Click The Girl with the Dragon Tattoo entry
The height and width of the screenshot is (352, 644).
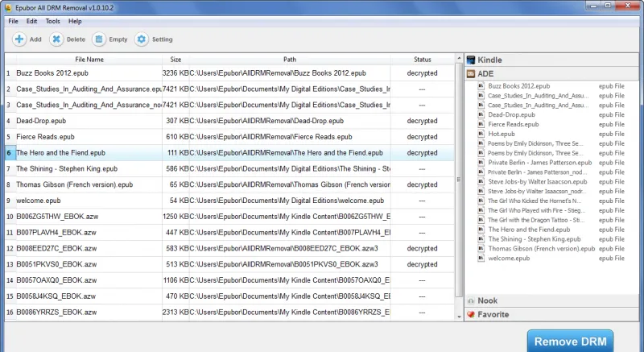[551, 220]
